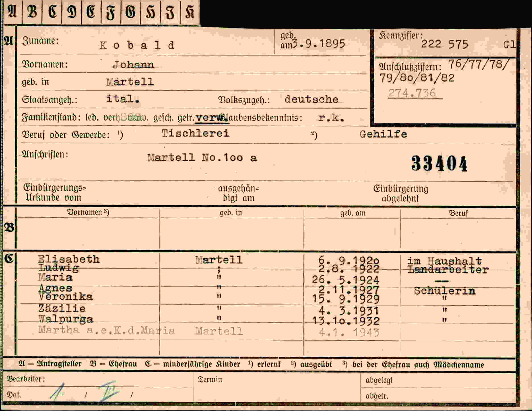Click the child name Walpurga
This screenshot has width=532, height=411.
click(66, 319)
